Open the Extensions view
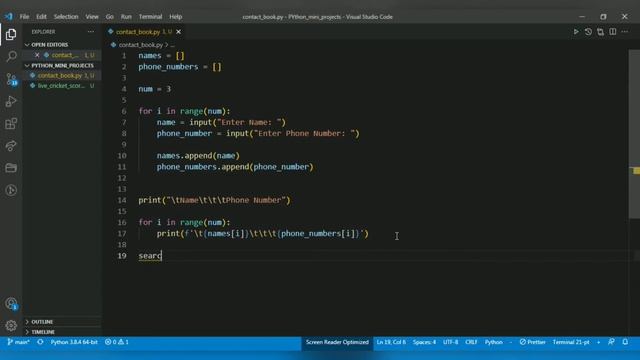This screenshot has height=360, width=640. pyautogui.click(x=11, y=123)
